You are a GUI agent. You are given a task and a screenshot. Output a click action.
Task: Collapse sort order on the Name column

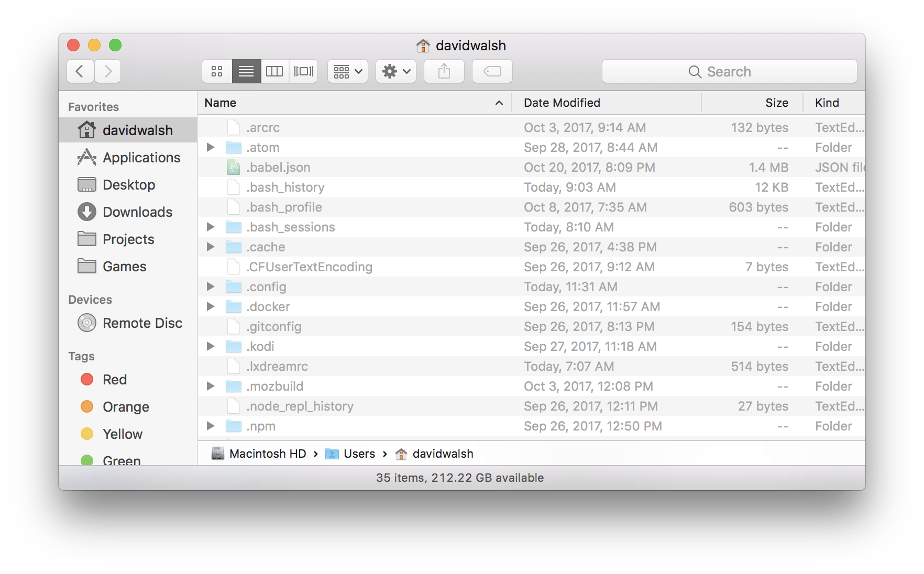499,103
